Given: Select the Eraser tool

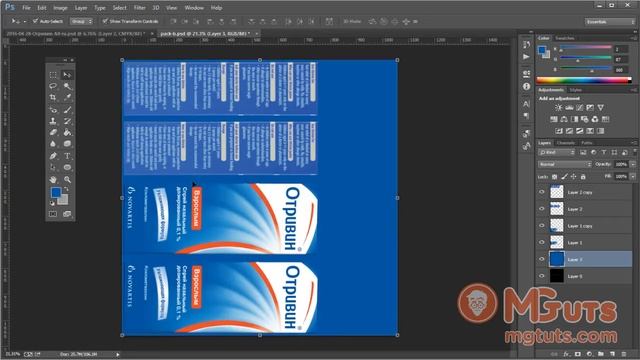Looking at the screenshot, I should point(53,132).
